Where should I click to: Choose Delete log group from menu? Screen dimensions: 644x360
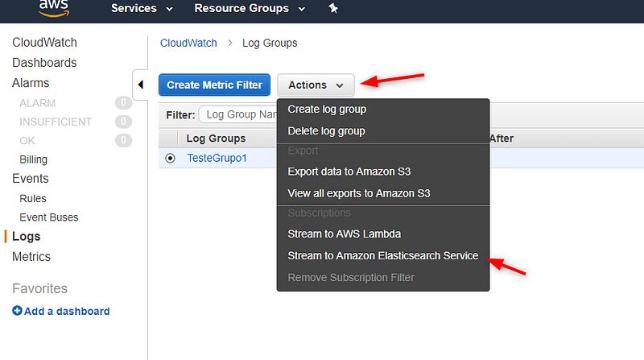pyautogui.click(x=327, y=131)
